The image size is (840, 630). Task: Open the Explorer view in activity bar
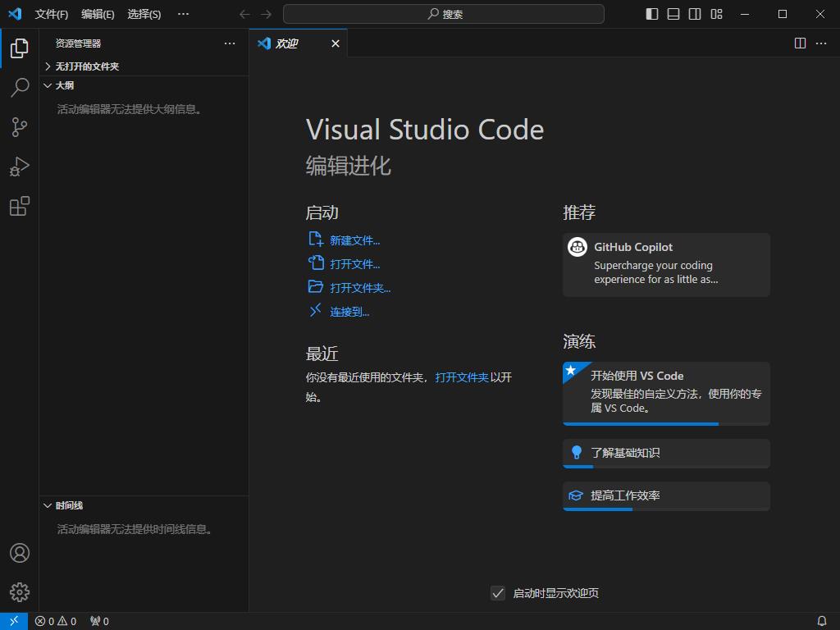(x=20, y=48)
